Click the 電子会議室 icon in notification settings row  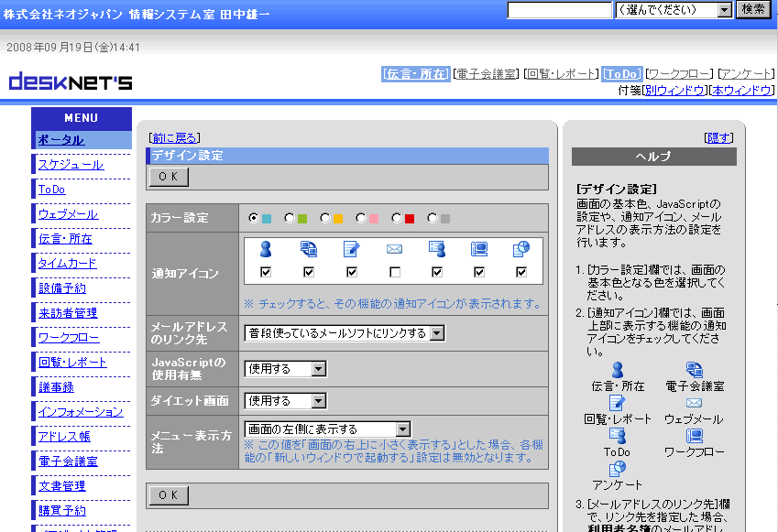309,248
